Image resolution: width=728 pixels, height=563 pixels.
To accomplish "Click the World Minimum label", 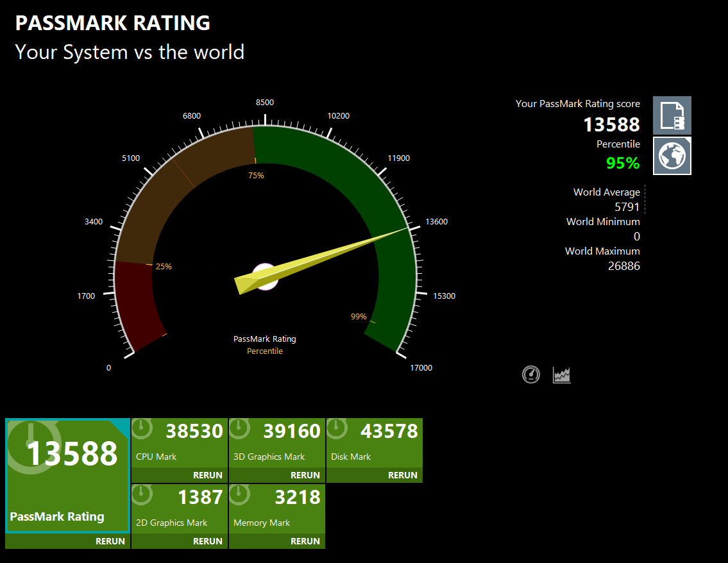I will point(603,221).
